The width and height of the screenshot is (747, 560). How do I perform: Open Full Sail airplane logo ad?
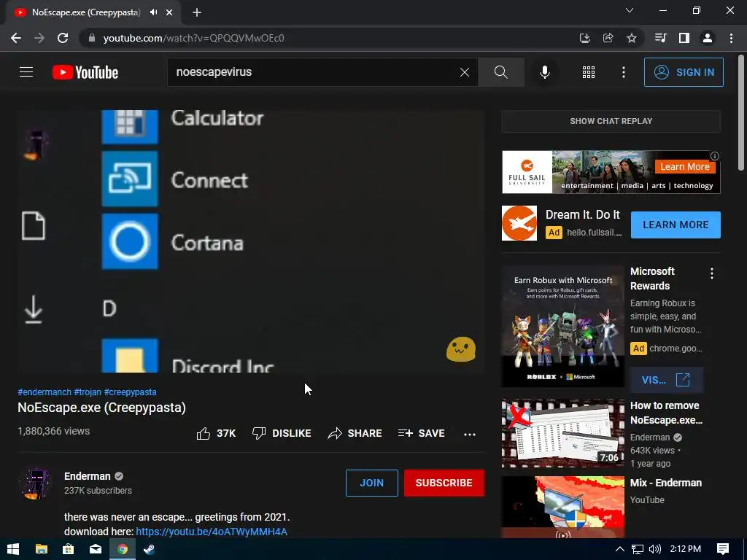click(519, 223)
